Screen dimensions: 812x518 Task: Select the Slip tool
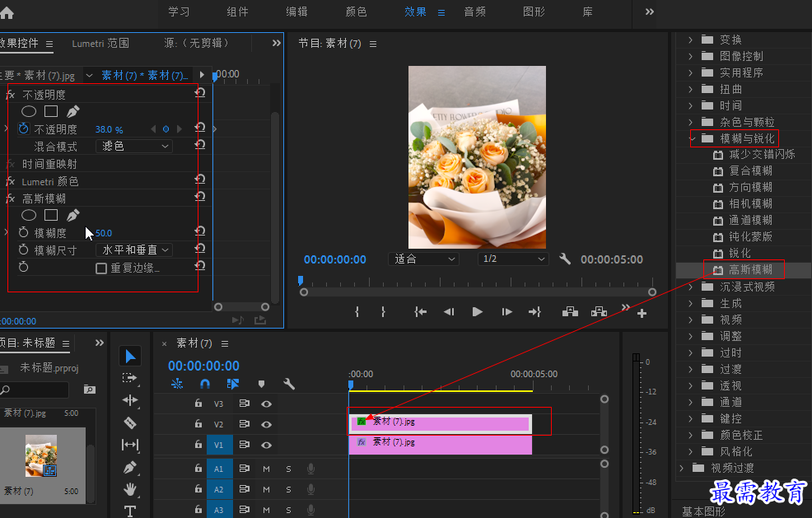tap(130, 445)
